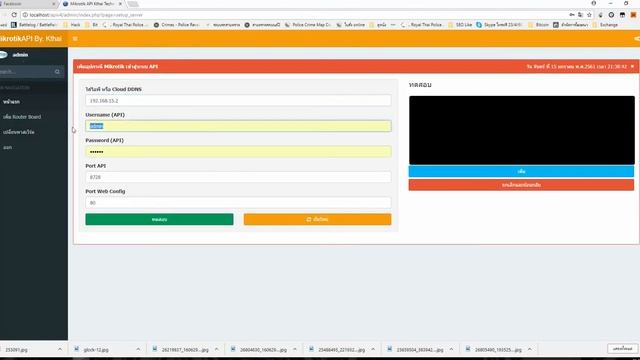Toggle the sidebar hamburger menu icon
This screenshot has width=640, height=360.
(75, 39)
